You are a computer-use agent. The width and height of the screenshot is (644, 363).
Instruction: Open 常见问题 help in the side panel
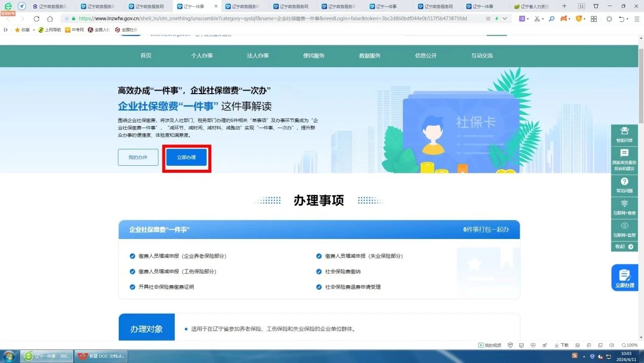point(624,185)
